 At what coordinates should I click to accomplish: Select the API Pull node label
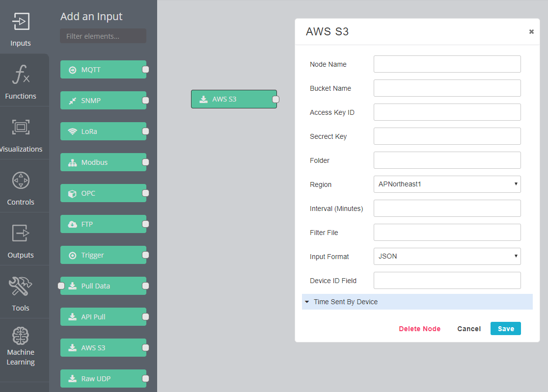(x=93, y=317)
